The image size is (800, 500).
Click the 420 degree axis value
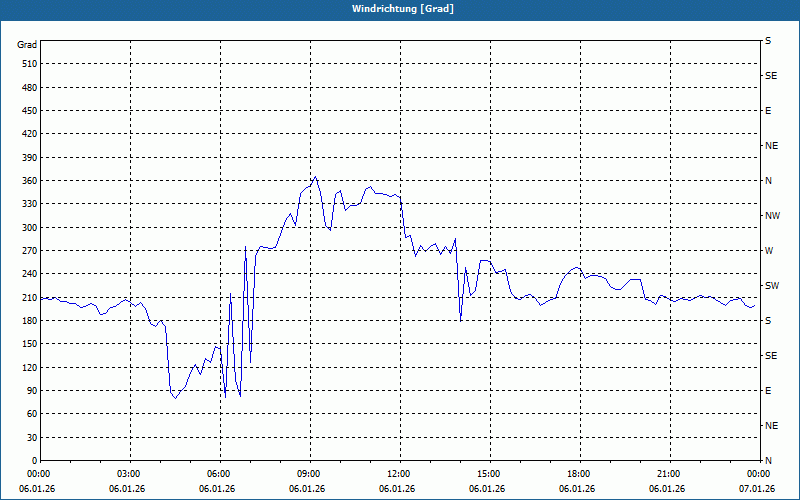(x=30, y=134)
